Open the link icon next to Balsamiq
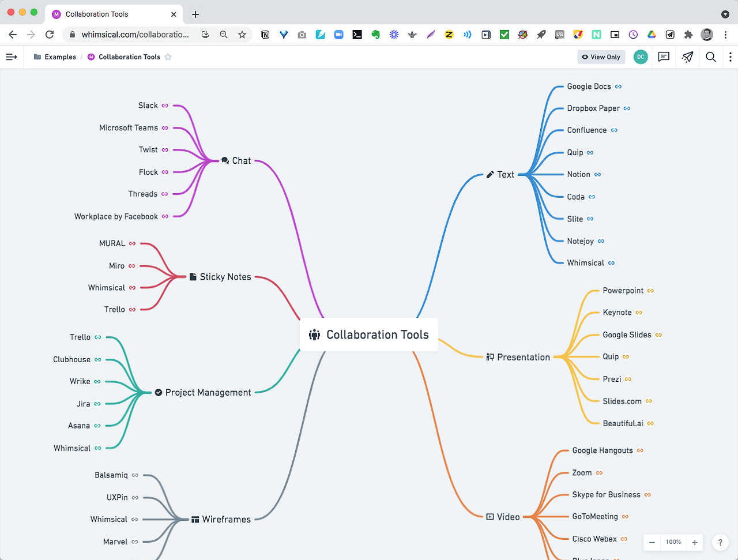 click(x=135, y=476)
